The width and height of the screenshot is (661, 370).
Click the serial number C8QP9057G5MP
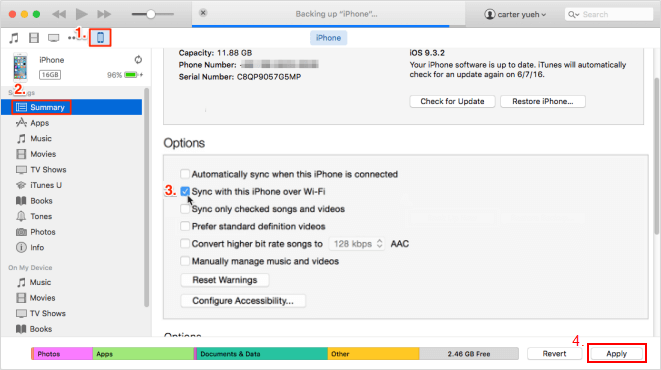pos(269,77)
